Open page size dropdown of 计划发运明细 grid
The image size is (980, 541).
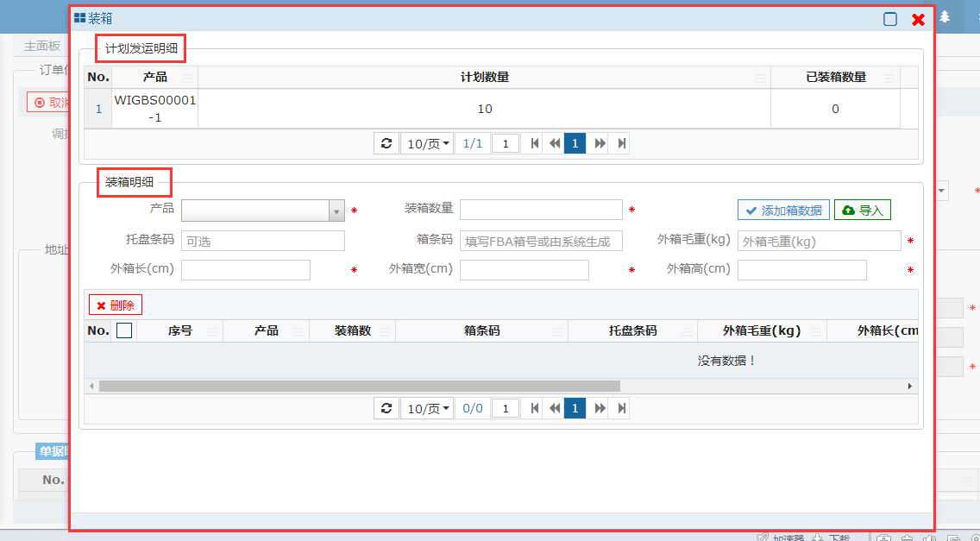pyautogui.click(x=427, y=144)
